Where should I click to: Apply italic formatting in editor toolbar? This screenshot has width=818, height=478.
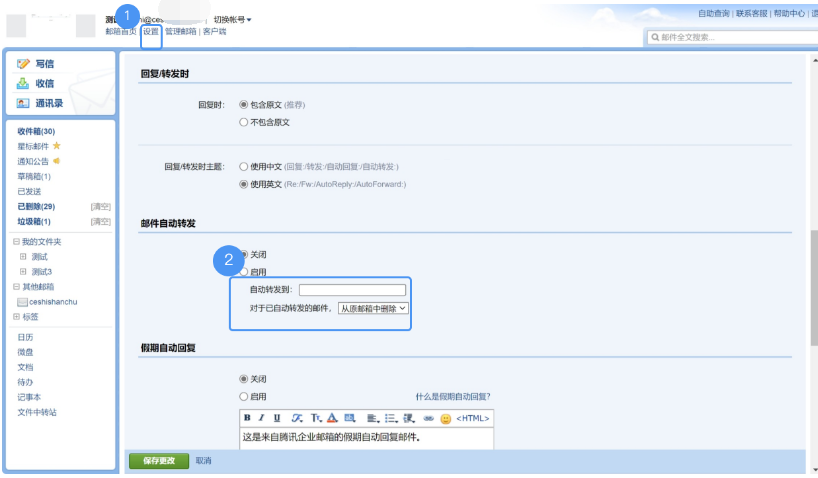[262, 418]
